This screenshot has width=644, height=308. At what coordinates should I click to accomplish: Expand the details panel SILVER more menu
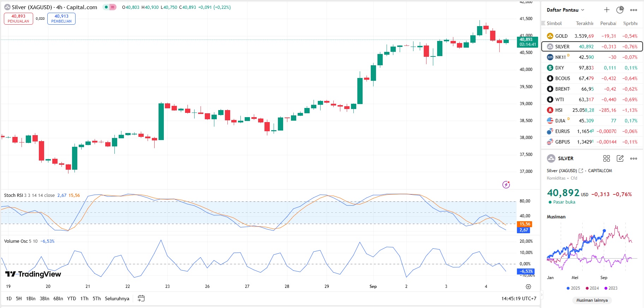pyautogui.click(x=634, y=158)
